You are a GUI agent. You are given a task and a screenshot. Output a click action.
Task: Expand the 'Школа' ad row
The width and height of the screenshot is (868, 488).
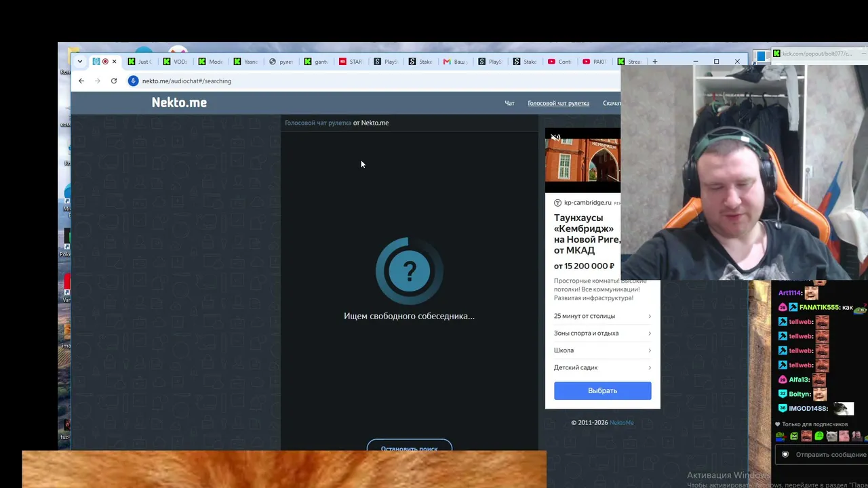pos(602,350)
